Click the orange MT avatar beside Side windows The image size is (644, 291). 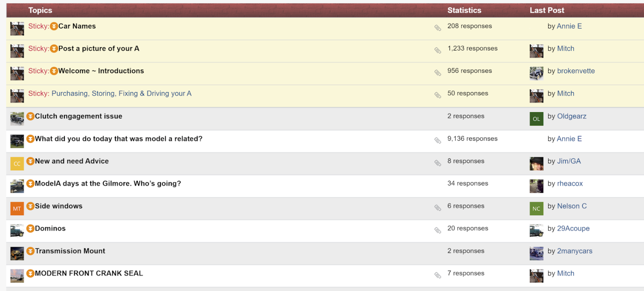17,208
